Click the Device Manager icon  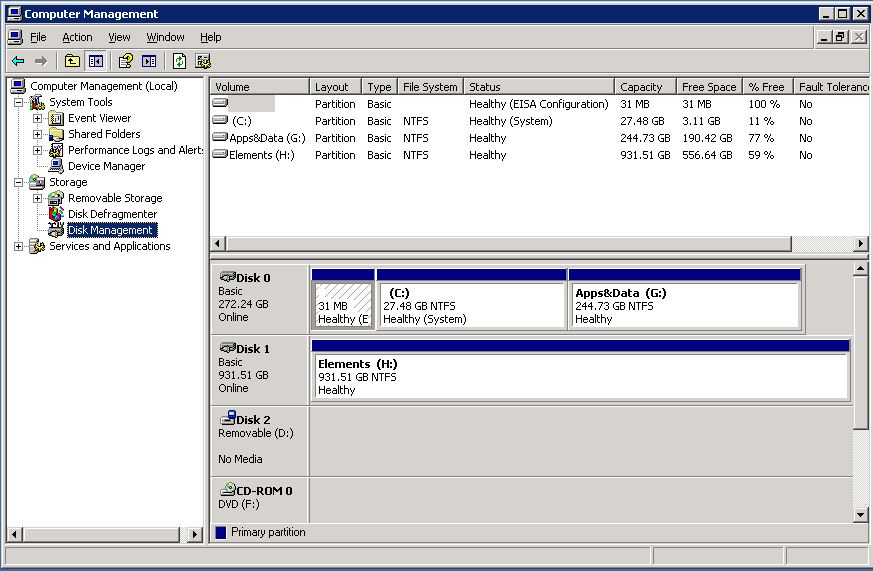56,166
